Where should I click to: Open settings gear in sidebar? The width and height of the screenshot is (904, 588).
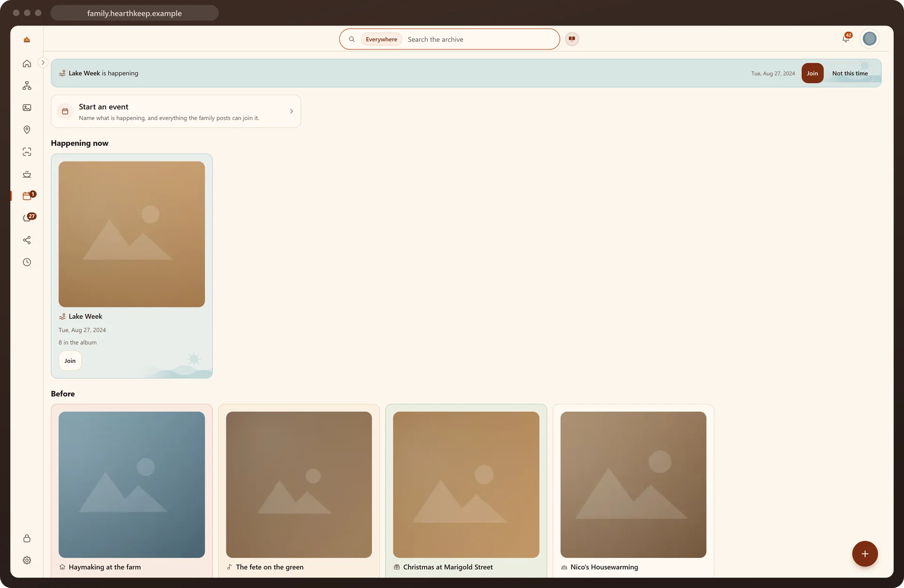pyautogui.click(x=27, y=561)
